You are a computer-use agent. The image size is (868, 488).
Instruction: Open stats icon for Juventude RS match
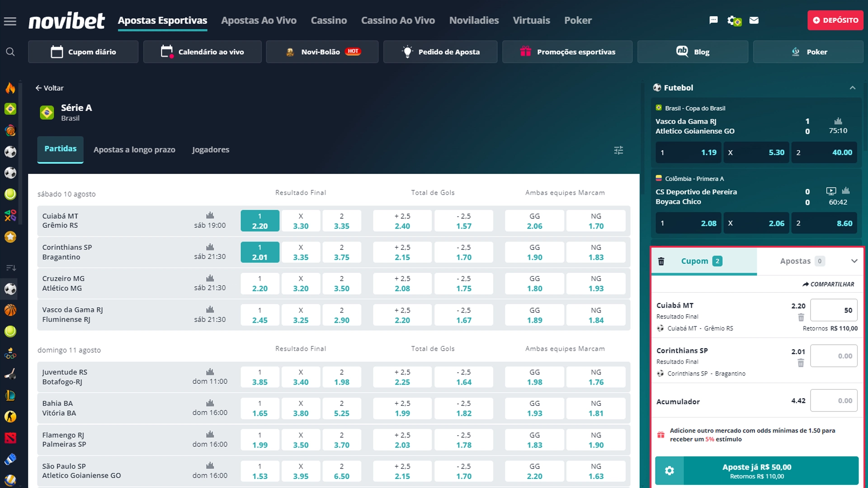210,372
